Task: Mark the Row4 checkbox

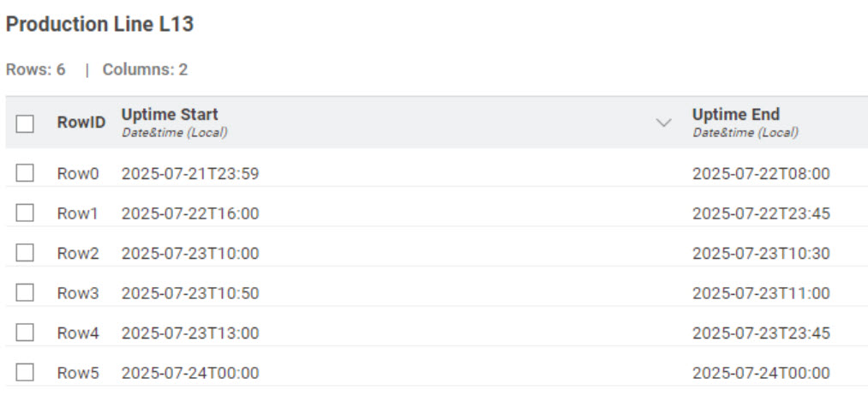Action: 24,333
